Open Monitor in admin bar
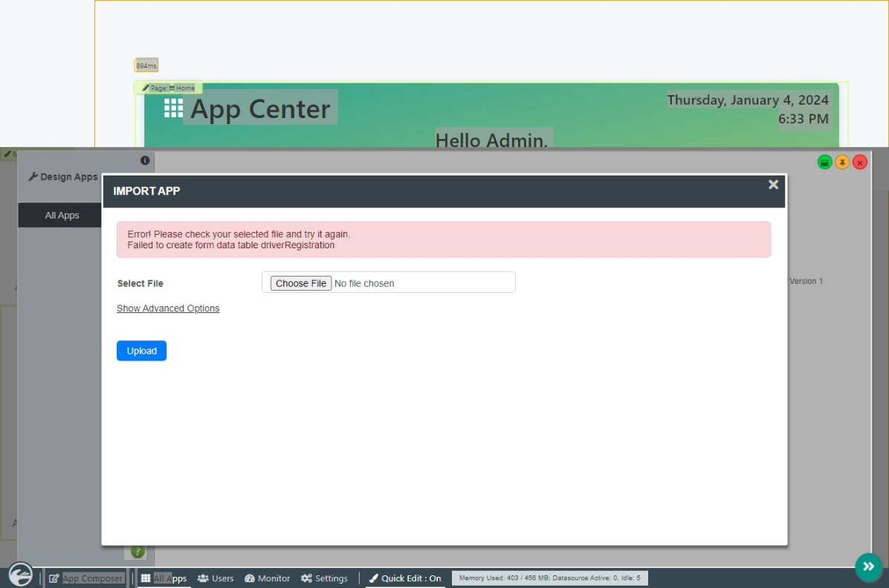889x588 pixels. 267,578
